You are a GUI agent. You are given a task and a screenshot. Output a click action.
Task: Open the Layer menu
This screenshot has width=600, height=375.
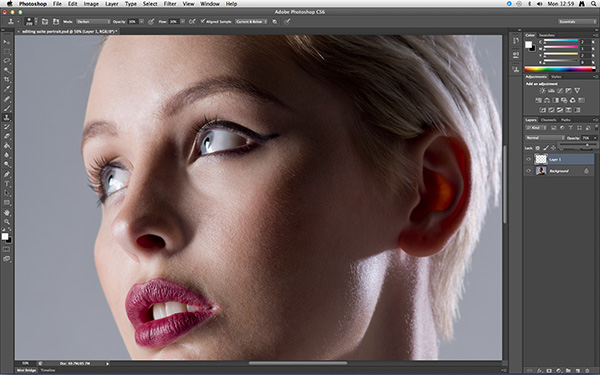point(111,4)
